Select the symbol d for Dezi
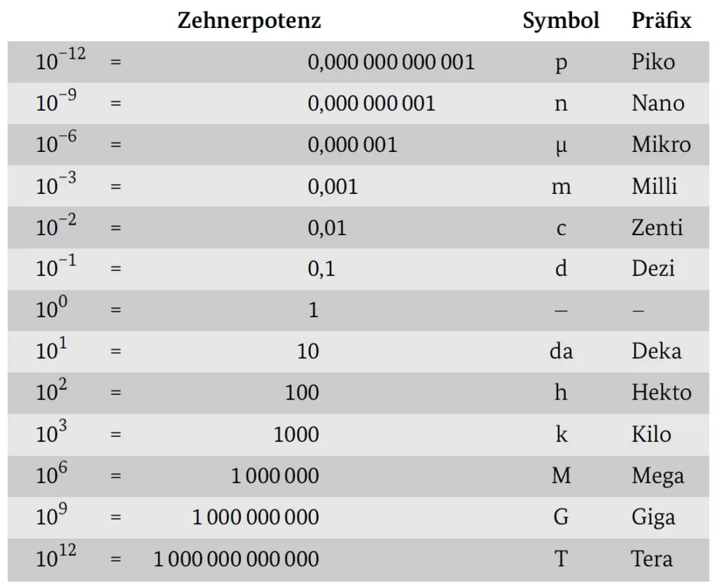The height and width of the screenshot is (588, 717). [561, 269]
